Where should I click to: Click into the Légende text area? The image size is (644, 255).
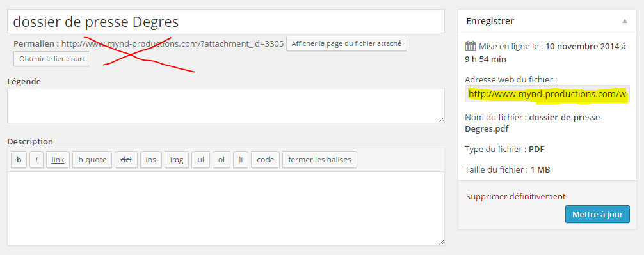click(226, 105)
